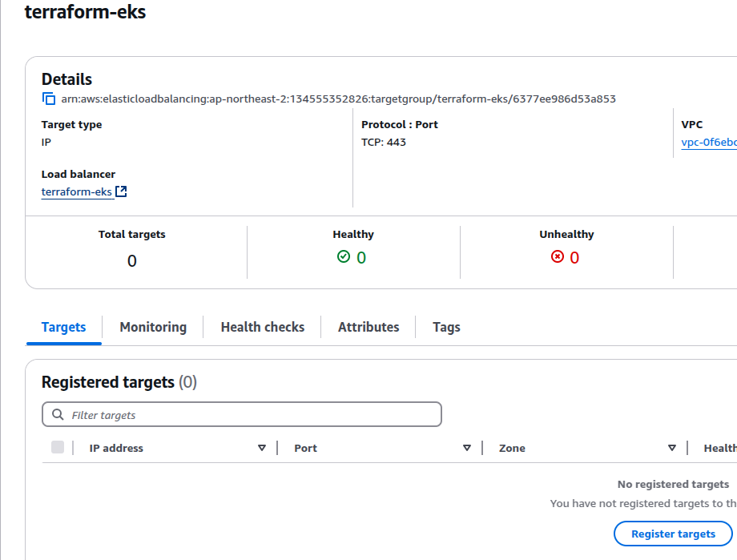This screenshot has width=737, height=560.
Task: Click the terraform-eks page title
Action: click(x=85, y=12)
